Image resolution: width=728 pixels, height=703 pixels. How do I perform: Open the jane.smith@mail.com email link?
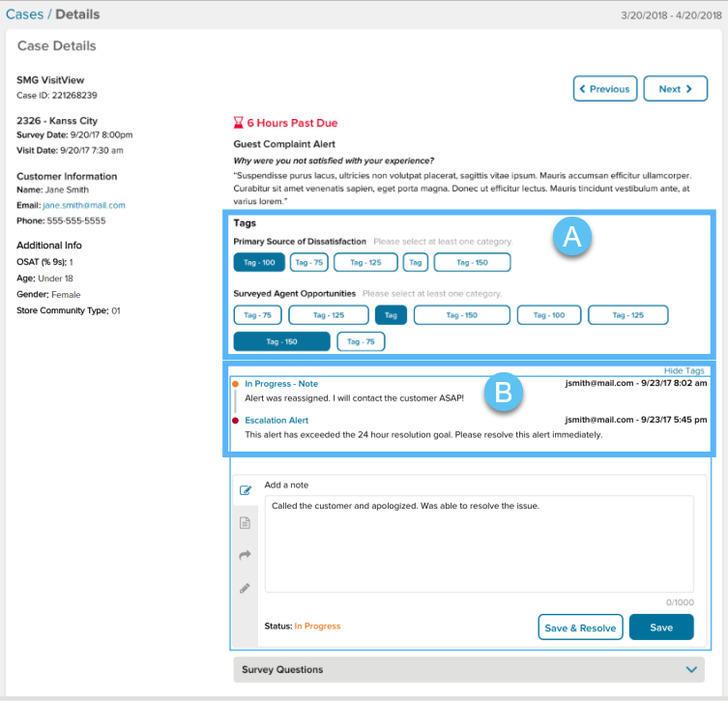(84, 206)
